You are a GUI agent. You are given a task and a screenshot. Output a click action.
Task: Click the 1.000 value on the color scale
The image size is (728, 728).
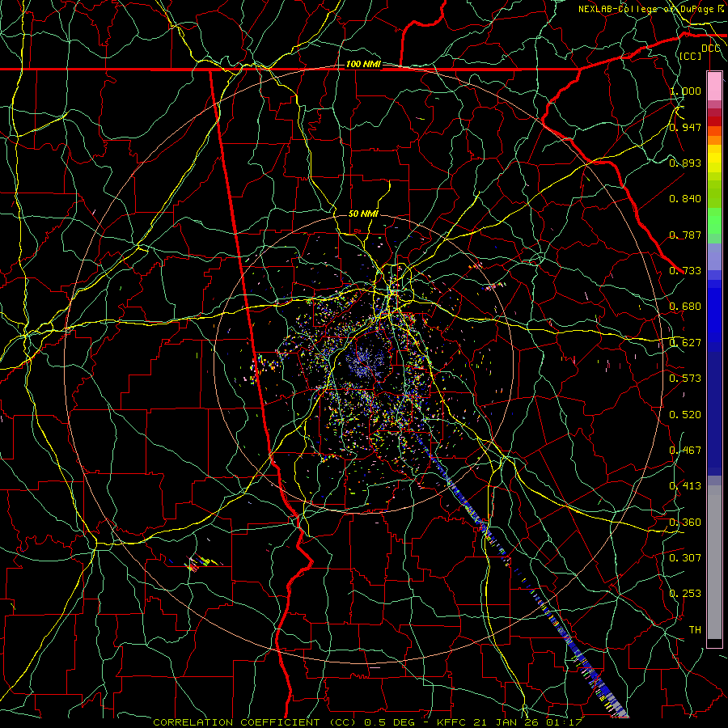click(x=685, y=91)
